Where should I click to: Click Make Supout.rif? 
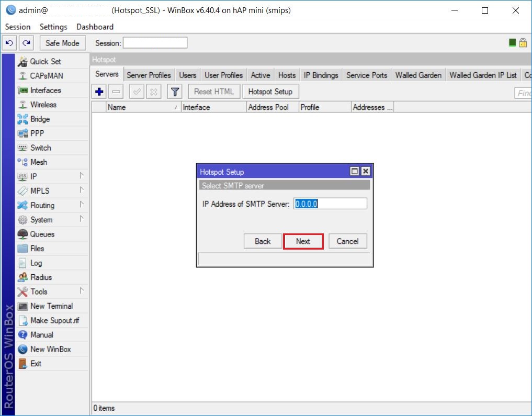coord(53,320)
